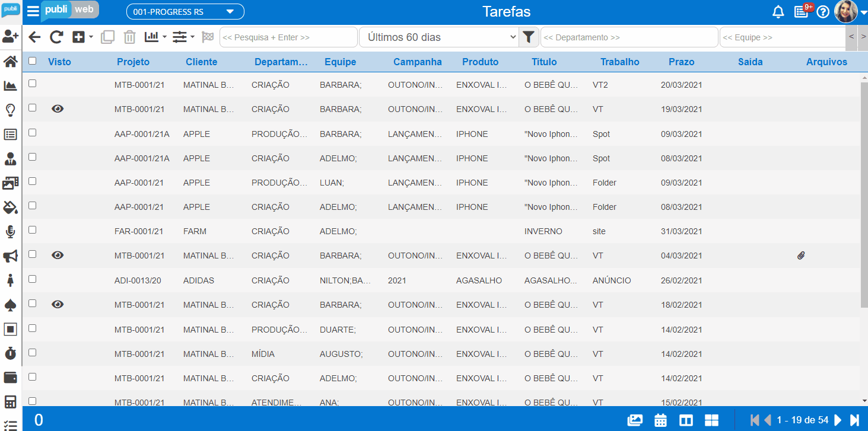Toggle seen eye on 04/03/2021 task
Viewport: 868px width, 431px height.
point(58,255)
